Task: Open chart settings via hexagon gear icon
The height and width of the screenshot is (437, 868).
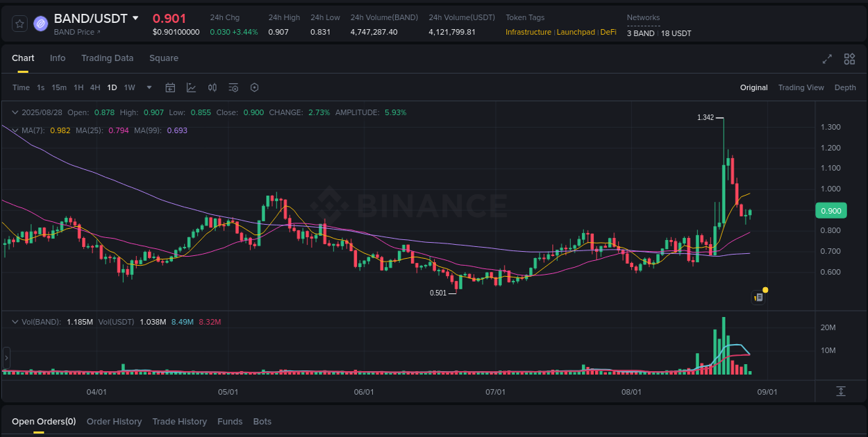Action: pyautogui.click(x=254, y=87)
